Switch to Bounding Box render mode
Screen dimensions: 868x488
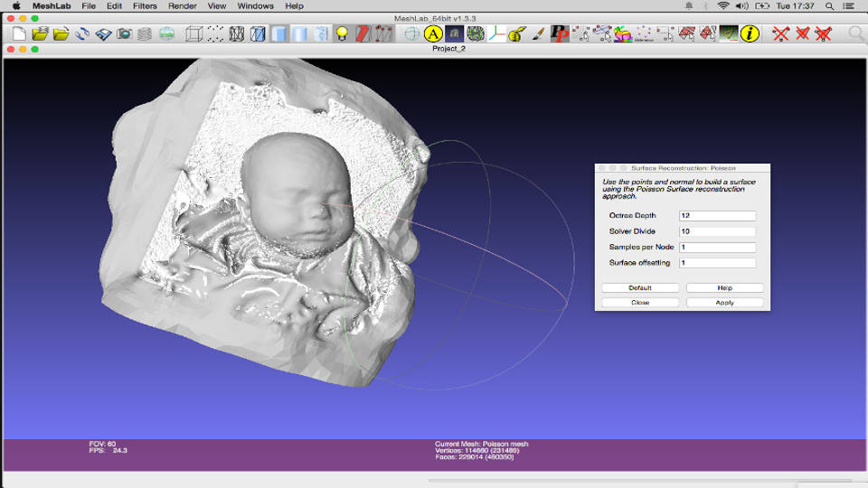tap(193, 34)
